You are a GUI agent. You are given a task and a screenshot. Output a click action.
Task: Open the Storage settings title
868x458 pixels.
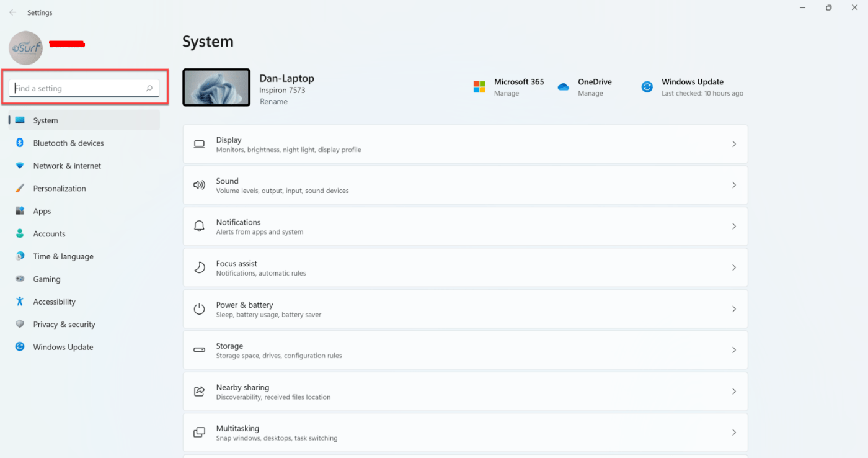(x=229, y=346)
